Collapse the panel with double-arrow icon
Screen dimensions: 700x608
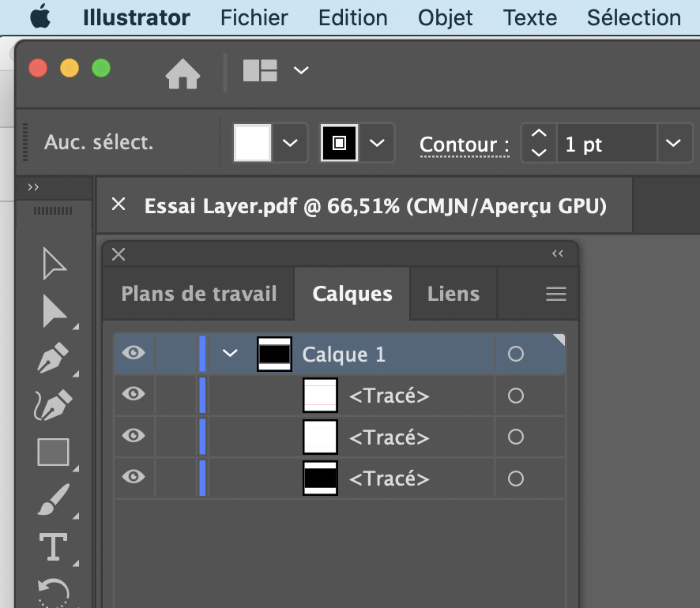tap(558, 253)
